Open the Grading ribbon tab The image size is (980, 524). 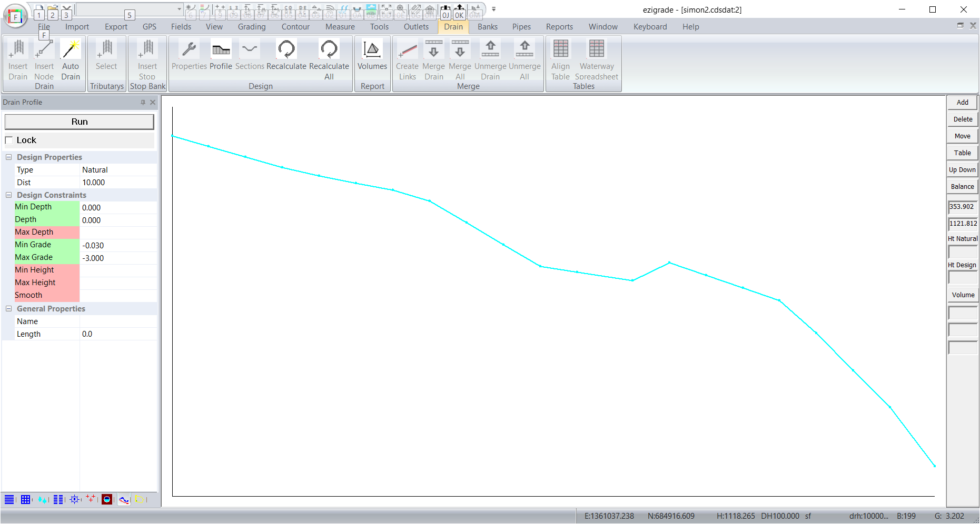point(252,27)
